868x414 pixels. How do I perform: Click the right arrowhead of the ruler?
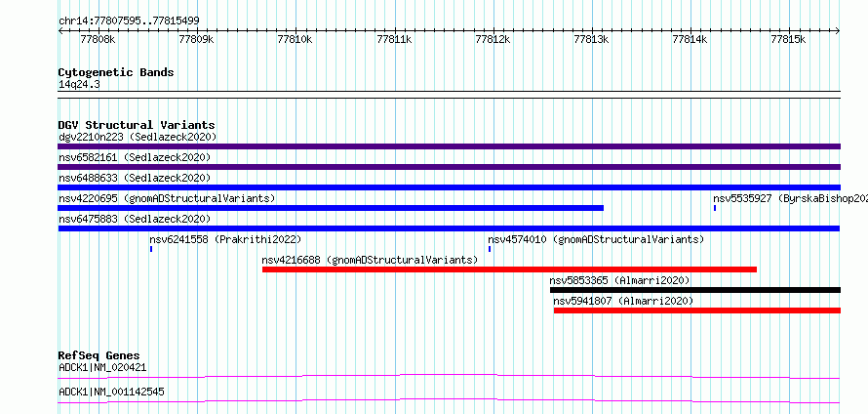pos(838,31)
